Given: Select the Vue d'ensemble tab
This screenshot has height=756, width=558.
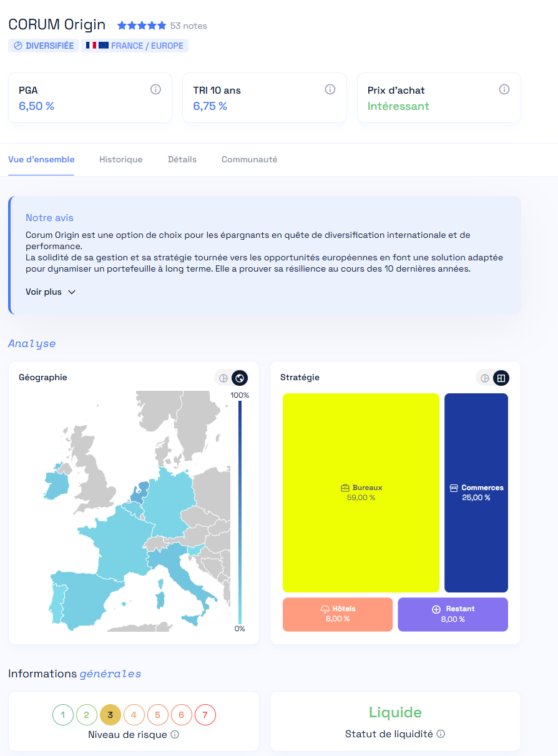Looking at the screenshot, I should coord(41,159).
